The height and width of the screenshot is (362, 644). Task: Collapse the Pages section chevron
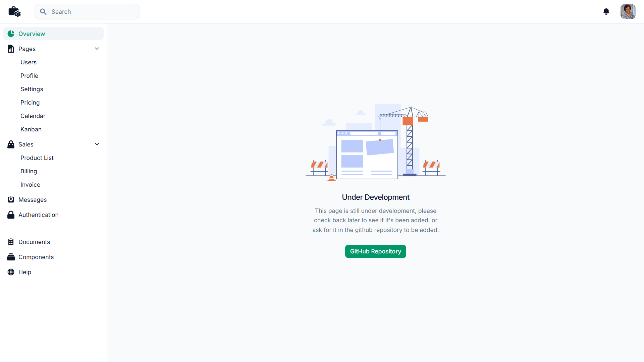(x=97, y=49)
